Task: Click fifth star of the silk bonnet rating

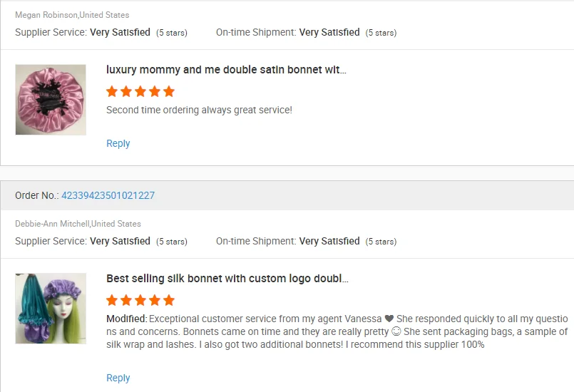Action: point(169,300)
